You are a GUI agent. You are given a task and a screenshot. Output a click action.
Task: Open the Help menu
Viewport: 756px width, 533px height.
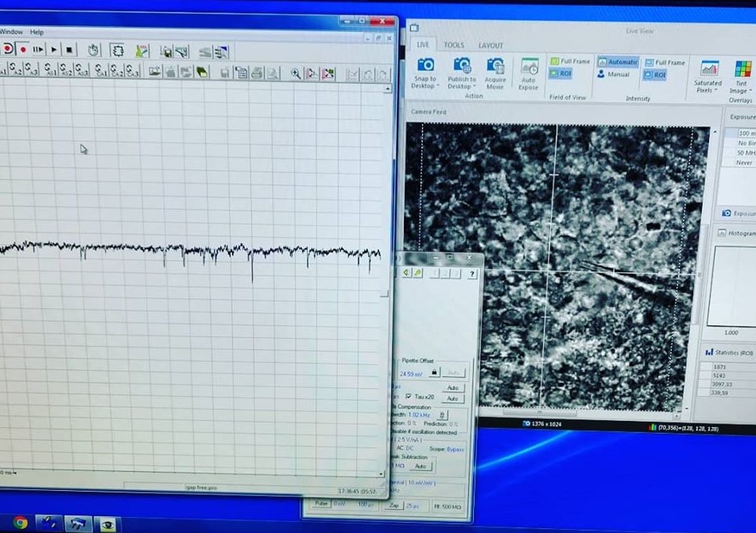(37, 32)
